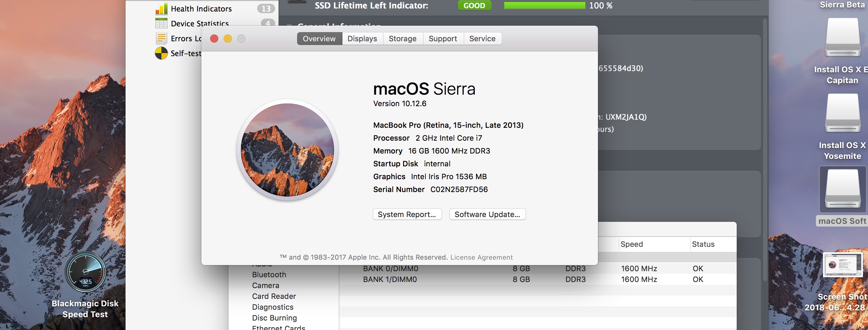868x330 pixels.
Task: Click the GOOD status badge
Action: (x=474, y=5)
